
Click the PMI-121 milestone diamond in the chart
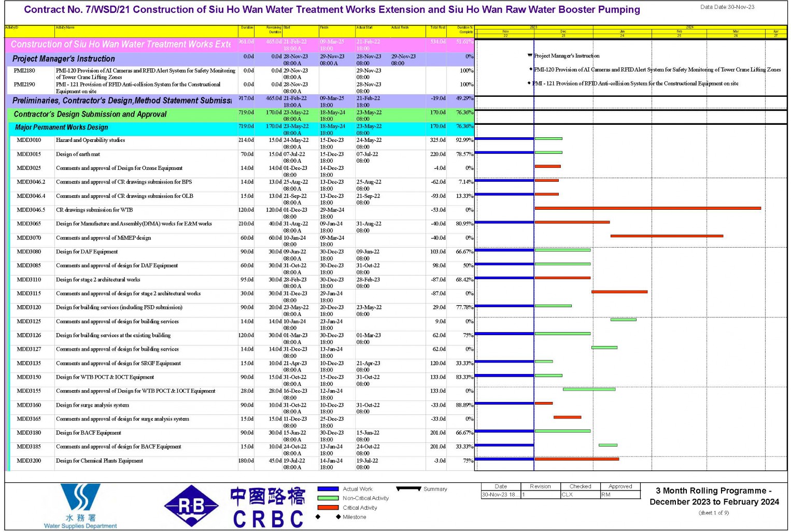point(529,83)
